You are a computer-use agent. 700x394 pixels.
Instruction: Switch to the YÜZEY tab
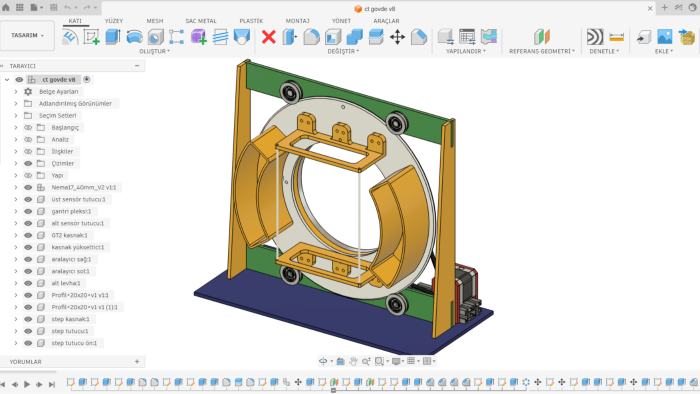tap(114, 21)
